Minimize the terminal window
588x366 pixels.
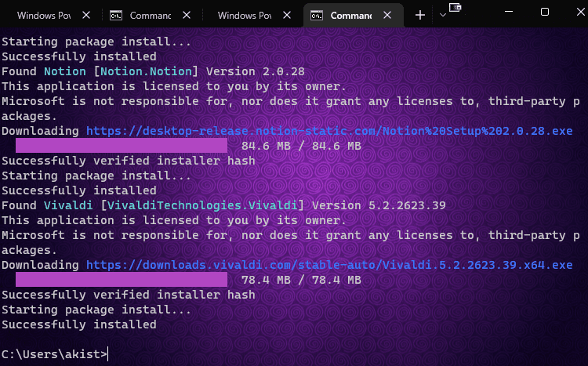pyautogui.click(x=509, y=12)
